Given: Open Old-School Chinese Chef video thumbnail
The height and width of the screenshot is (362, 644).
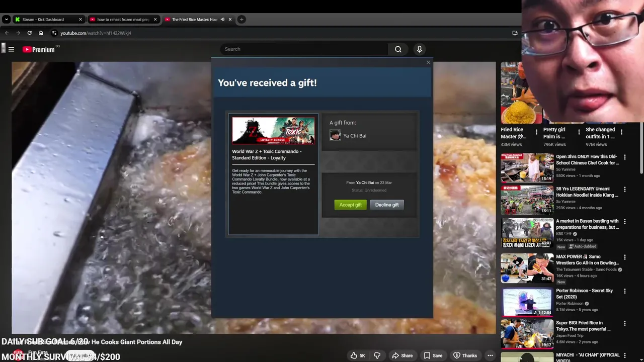Looking at the screenshot, I should point(527,167).
